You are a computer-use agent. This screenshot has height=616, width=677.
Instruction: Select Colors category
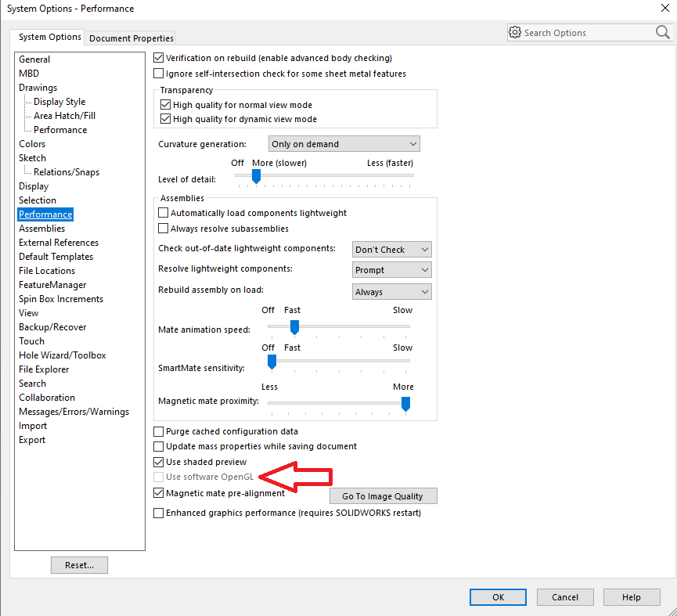coord(32,144)
